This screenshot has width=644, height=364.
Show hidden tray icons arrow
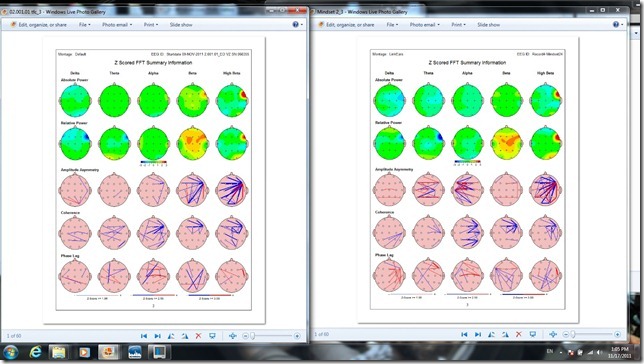(561, 352)
